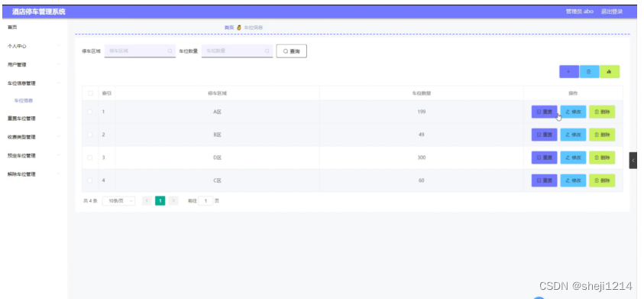Screen dimensions: 644x299
Task: Click the 共 4 条 total count text
Action: point(90,200)
